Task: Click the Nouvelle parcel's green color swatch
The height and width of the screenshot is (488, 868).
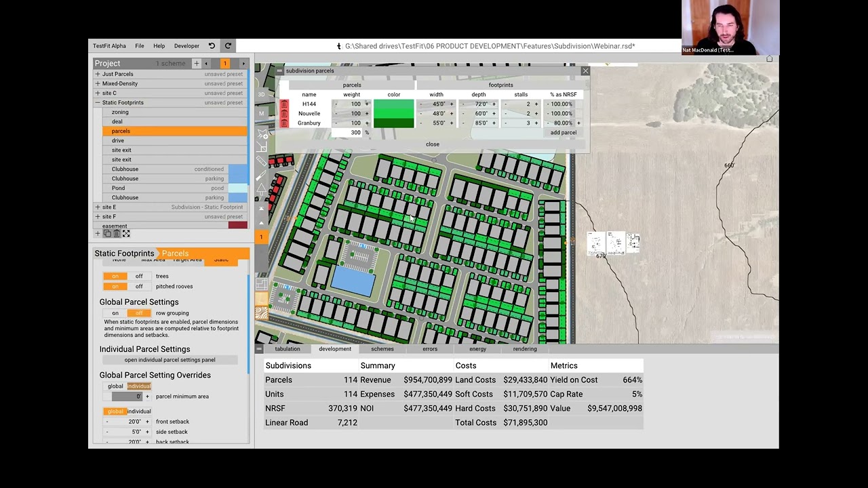Action: [x=393, y=113]
